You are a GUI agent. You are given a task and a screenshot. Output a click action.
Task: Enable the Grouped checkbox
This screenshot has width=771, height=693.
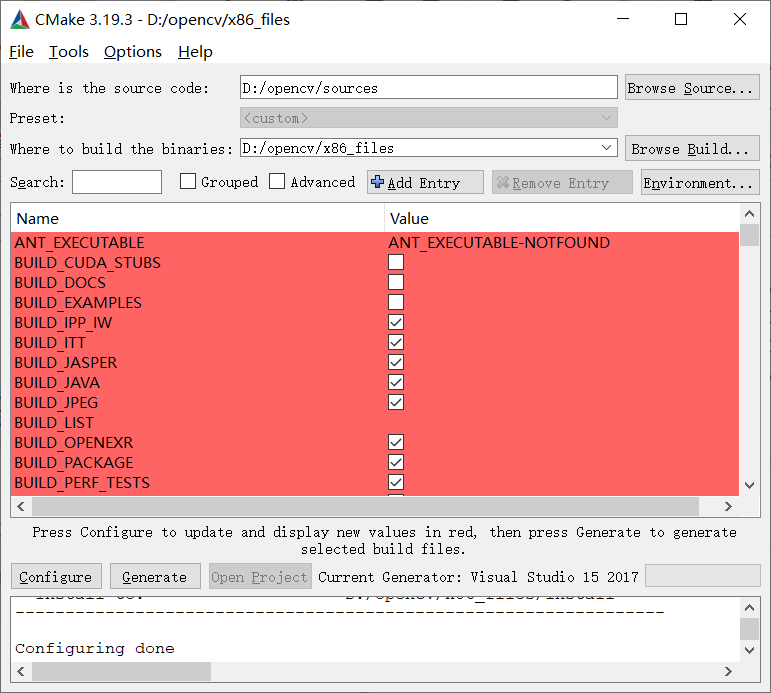point(188,181)
